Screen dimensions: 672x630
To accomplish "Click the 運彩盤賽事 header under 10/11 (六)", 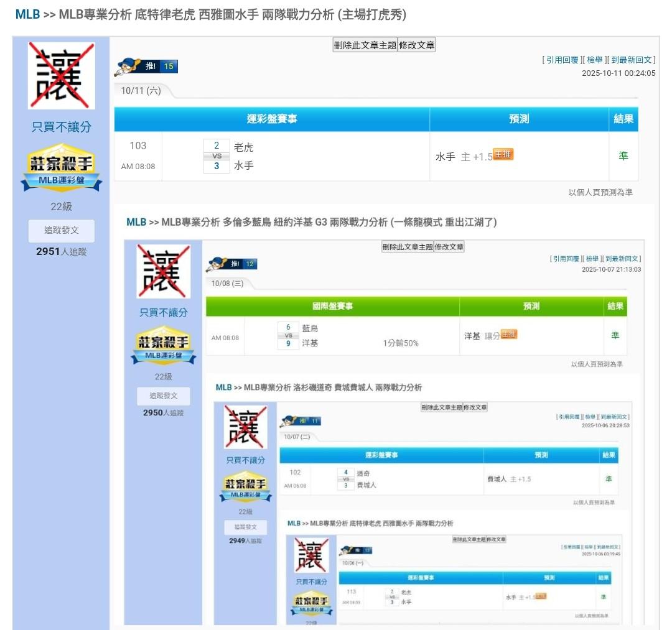I will (x=272, y=119).
